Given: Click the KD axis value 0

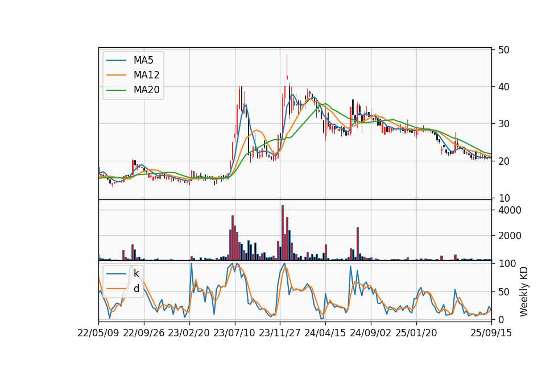Looking at the screenshot, I should [x=501, y=319].
